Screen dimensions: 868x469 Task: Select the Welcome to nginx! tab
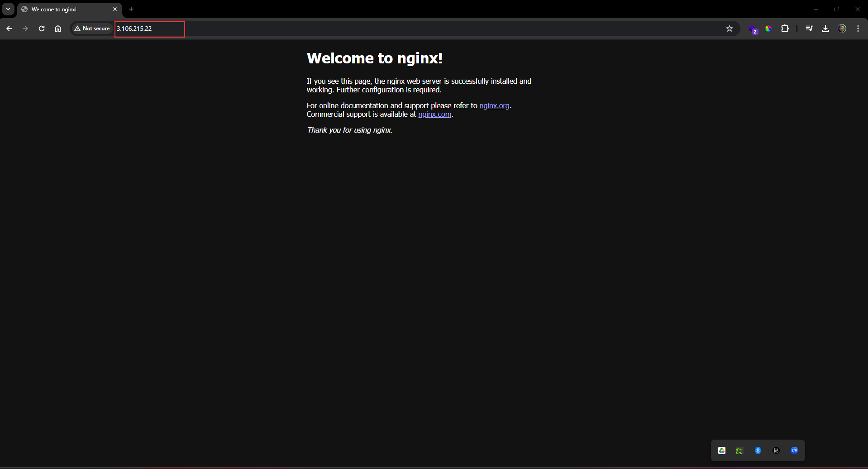(69, 9)
